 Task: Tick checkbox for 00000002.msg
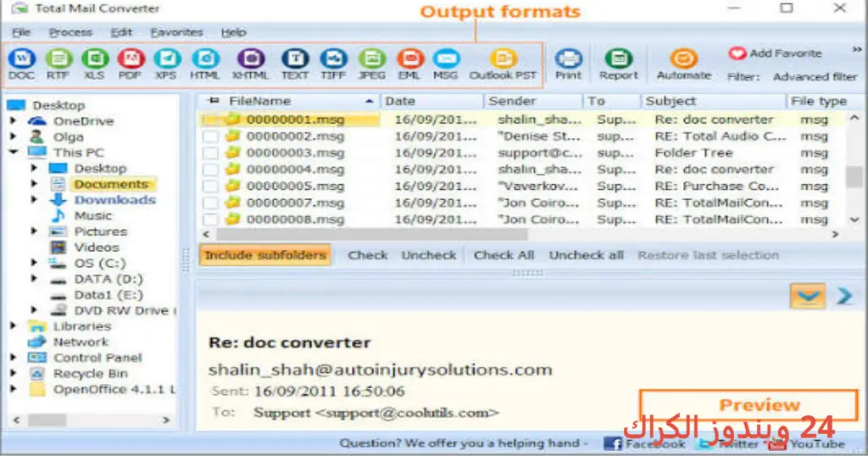tap(210, 136)
